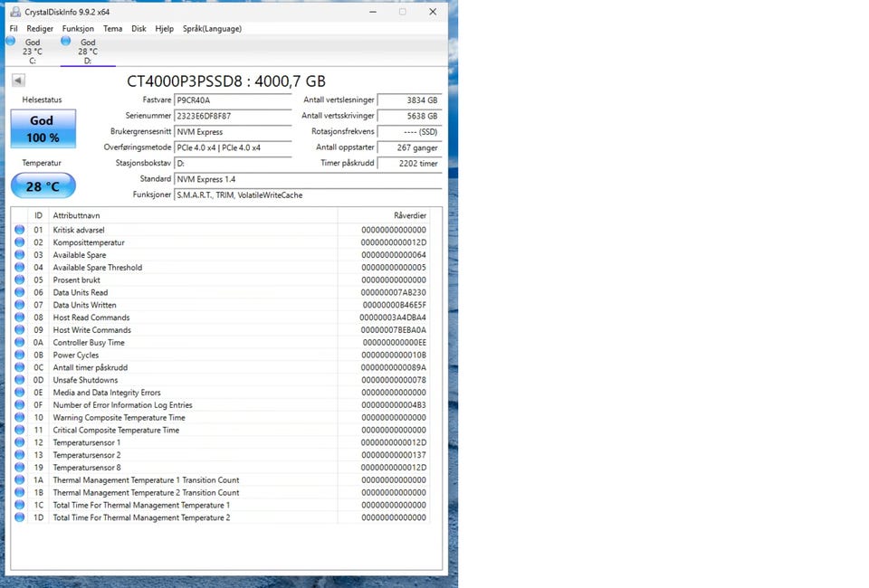The image size is (869, 588).
Task: Open the Rediger menu
Action: (x=40, y=28)
